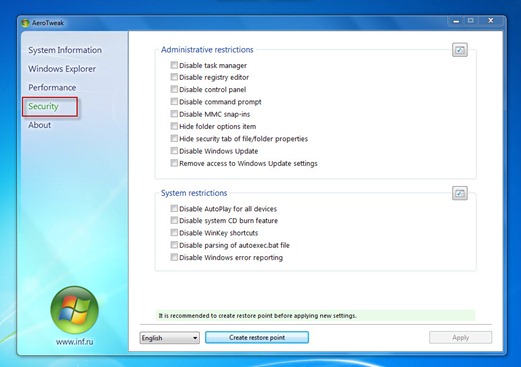Viewport: 521px width, 367px height.
Task: Tick Disable Windows Update checkbox
Action: [174, 151]
